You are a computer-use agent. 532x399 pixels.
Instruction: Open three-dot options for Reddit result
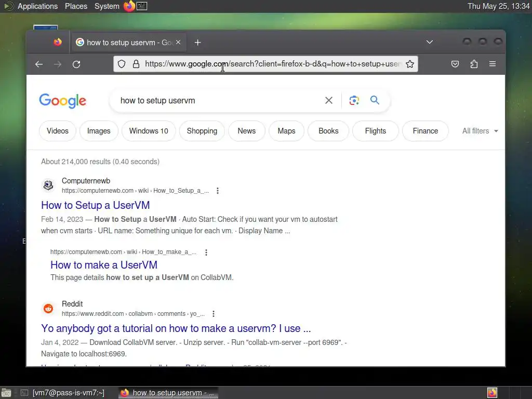(214, 314)
